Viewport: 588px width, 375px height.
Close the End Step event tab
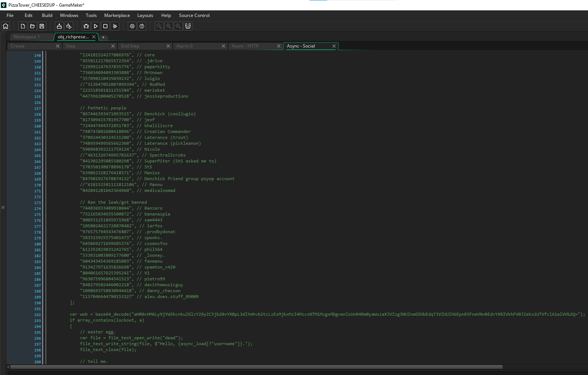[x=168, y=46]
